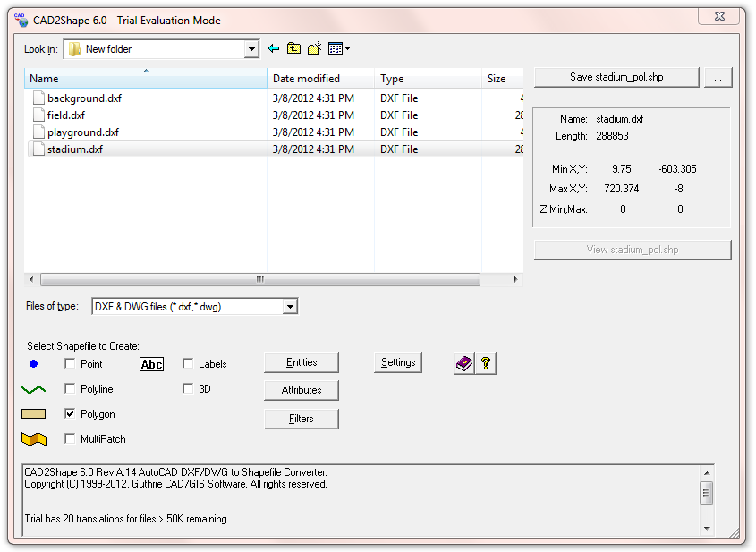Click the log panel scroll down arrow
The width and height of the screenshot is (756, 552).
(x=707, y=529)
